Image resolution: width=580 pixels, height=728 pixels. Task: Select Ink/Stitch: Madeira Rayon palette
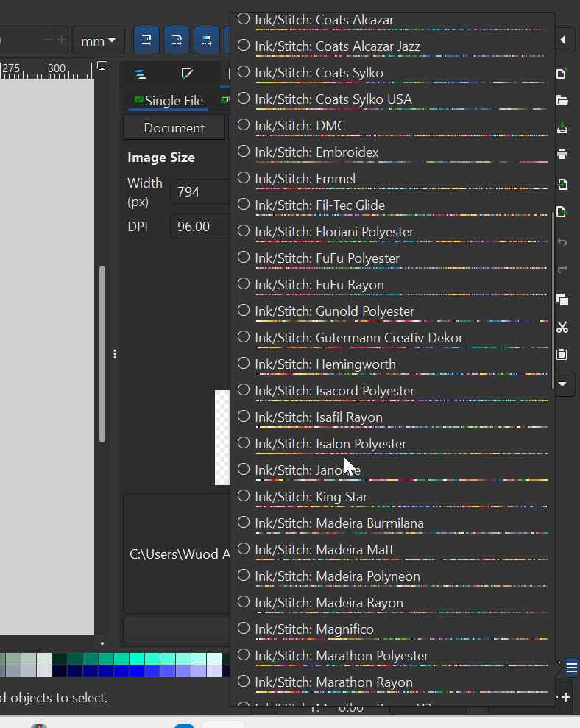[x=392, y=604]
